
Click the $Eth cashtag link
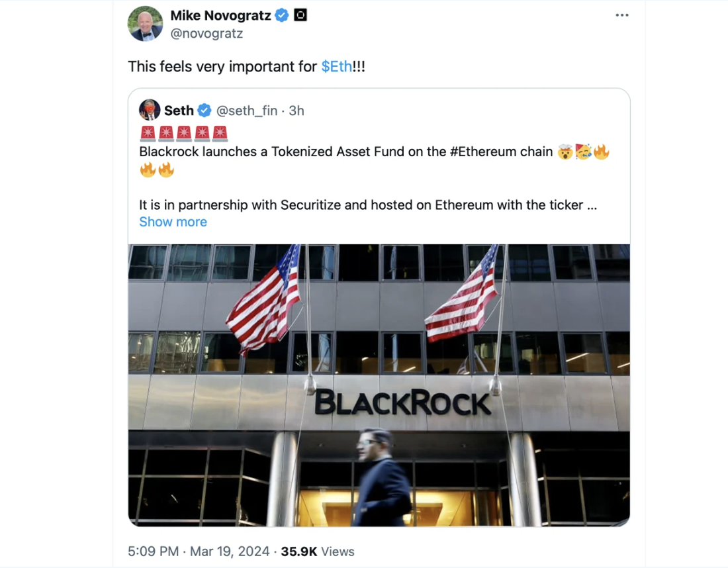click(x=337, y=66)
